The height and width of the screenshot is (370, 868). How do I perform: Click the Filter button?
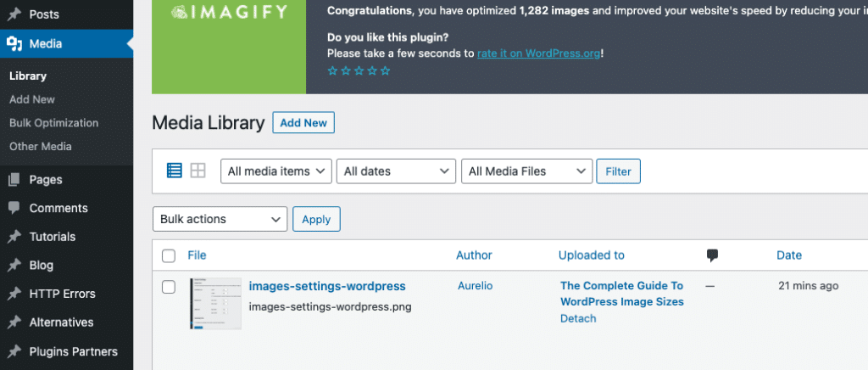pos(618,171)
